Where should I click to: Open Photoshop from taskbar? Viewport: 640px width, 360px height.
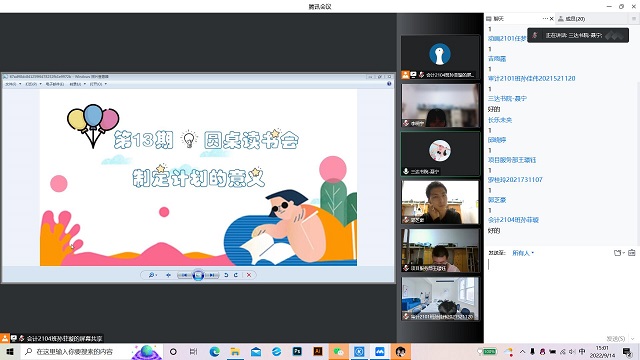297,351
